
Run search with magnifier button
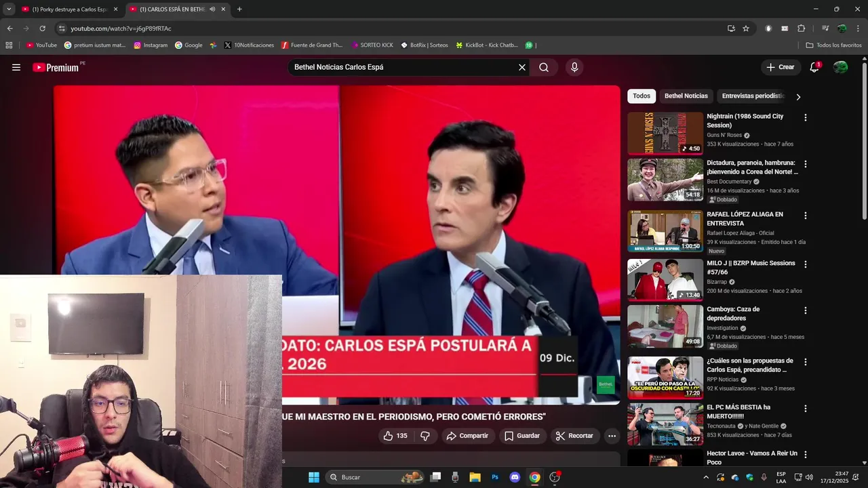pyautogui.click(x=544, y=67)
